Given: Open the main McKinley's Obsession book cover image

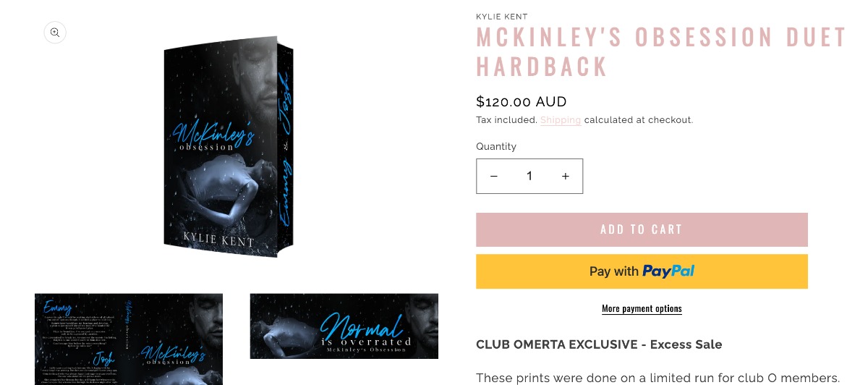Looking at the screenshot, I should point(229,147).
